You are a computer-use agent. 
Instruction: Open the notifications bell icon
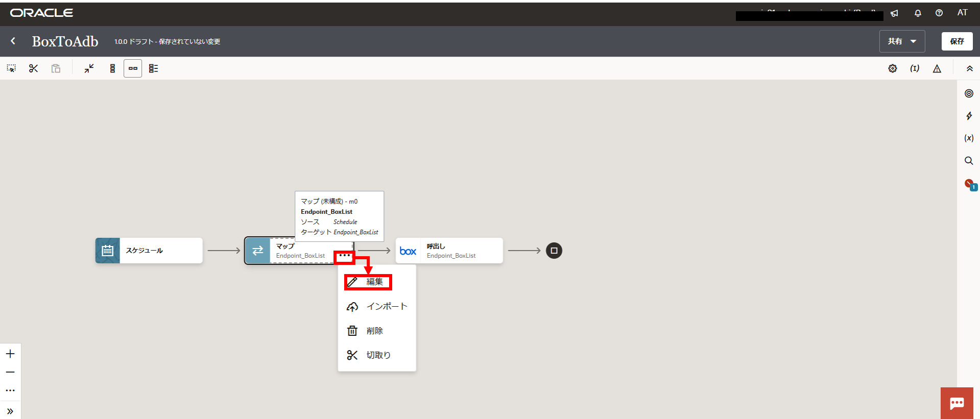tap(918, 13)
